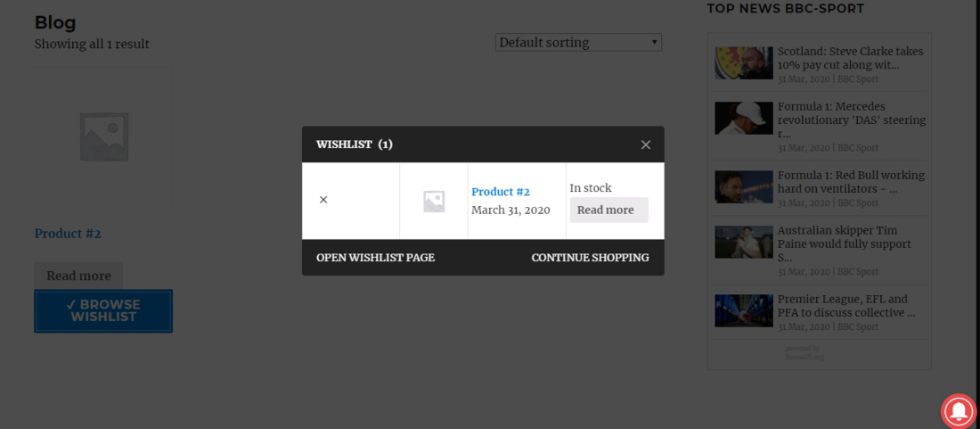980x429 pixels.
Task: Open Mercedes 'DAS' steering news thumbnail
Action: pyautogui.click(x=744, y=118)
